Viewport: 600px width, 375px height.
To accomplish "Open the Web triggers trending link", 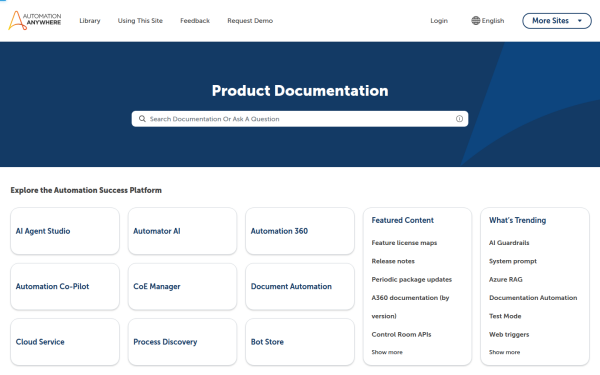I will tap(509, 334).
